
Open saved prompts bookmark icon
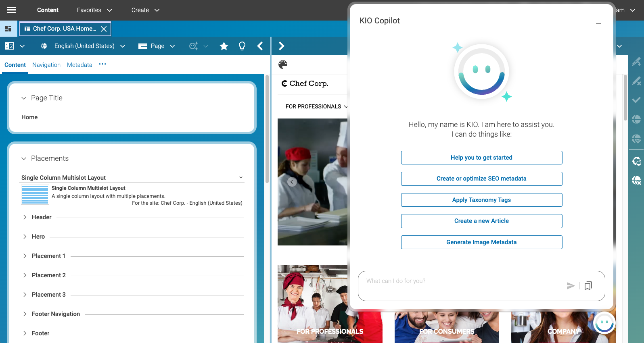pos(588,286)
